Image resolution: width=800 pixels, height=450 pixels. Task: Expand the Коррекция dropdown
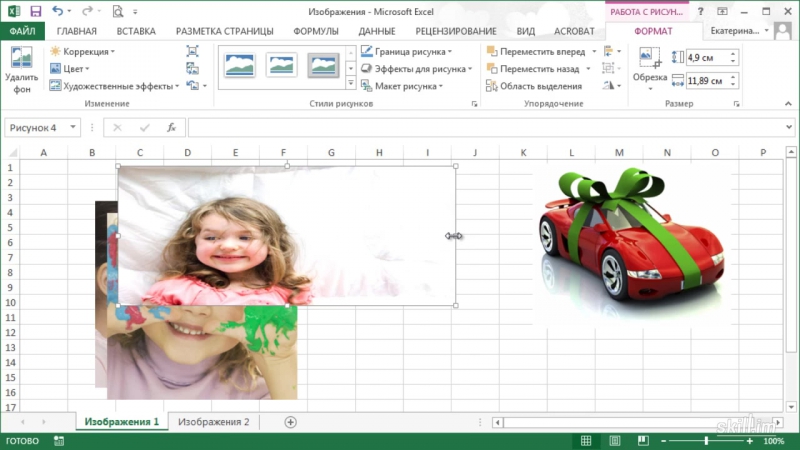coord(83,51)
